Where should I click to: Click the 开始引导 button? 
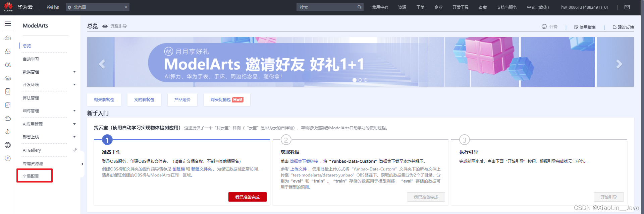tap(609, 197)
